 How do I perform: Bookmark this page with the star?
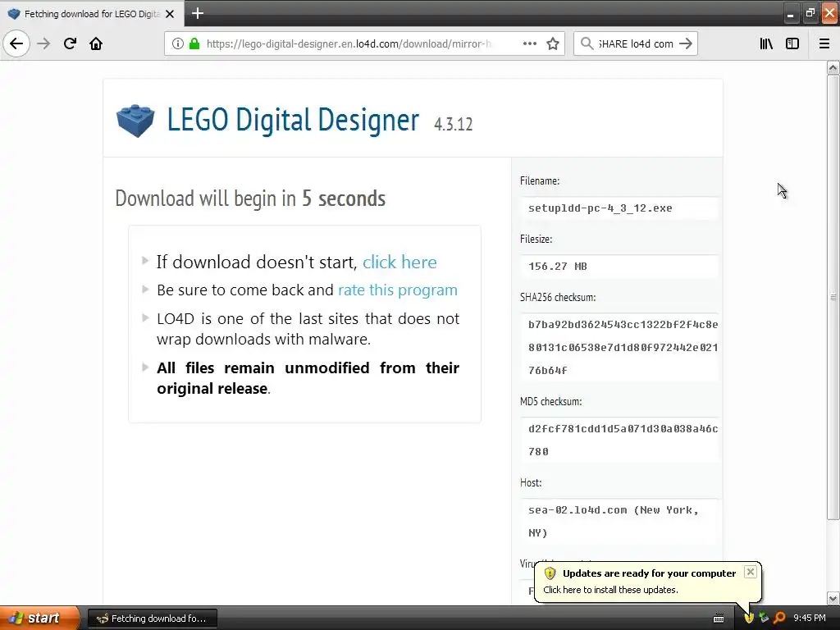pos(553,43)
